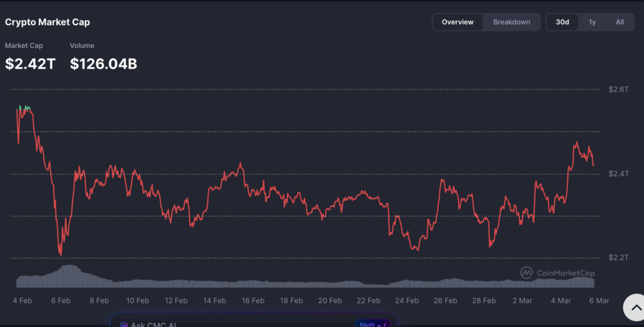Switch chart range to 1y
This screenshot has width=644, height=327.
(592, 22)
